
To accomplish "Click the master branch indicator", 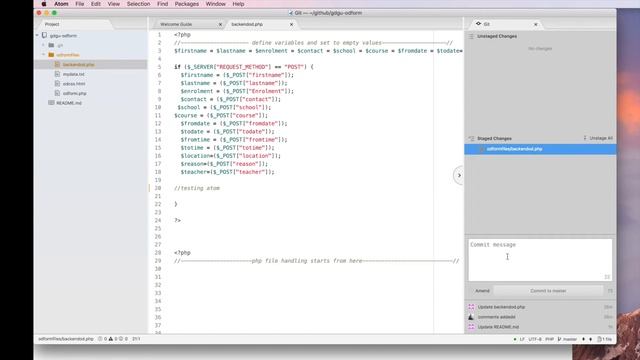I will pyautogui.click(x=567, y=339).
